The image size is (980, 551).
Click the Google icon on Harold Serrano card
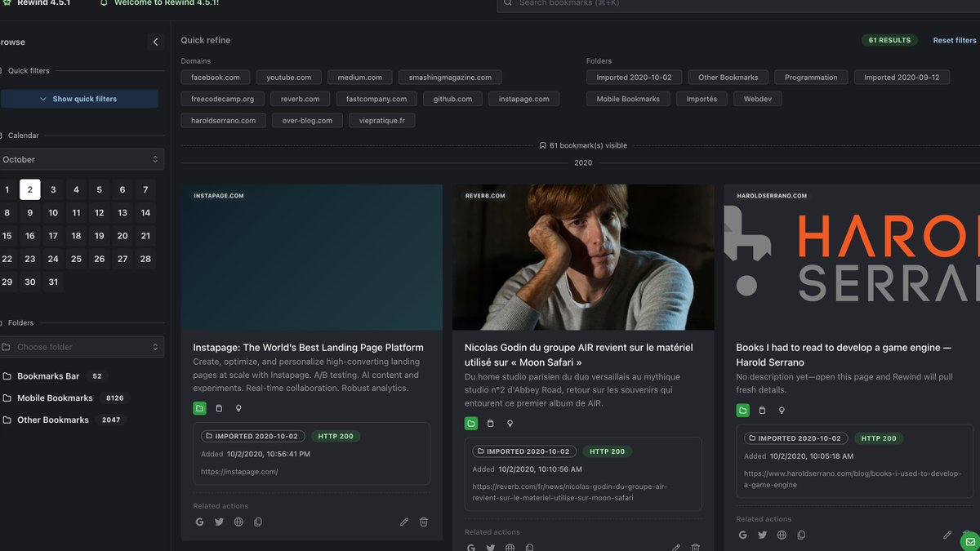pyautogui.click(x=742, y=535)
